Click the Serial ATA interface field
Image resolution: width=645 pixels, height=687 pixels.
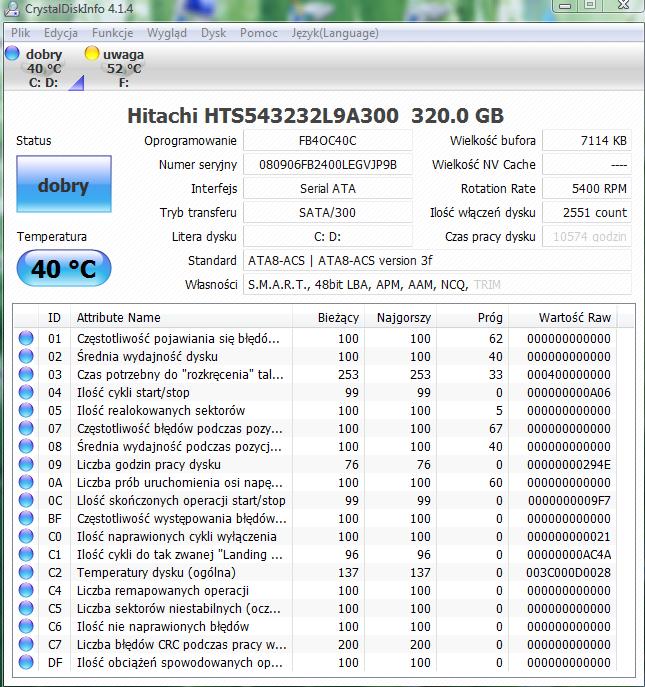(x=328, y=189)
